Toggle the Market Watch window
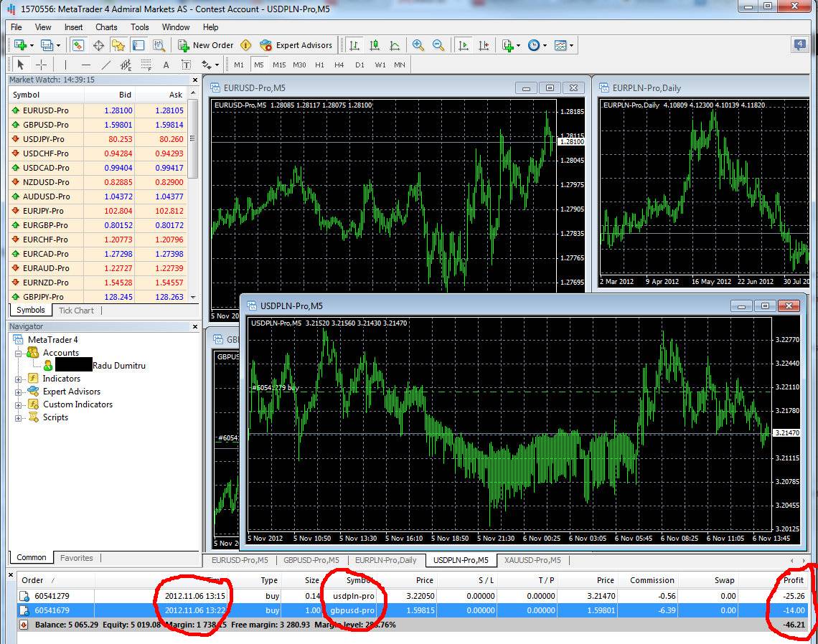 (77, 45)
